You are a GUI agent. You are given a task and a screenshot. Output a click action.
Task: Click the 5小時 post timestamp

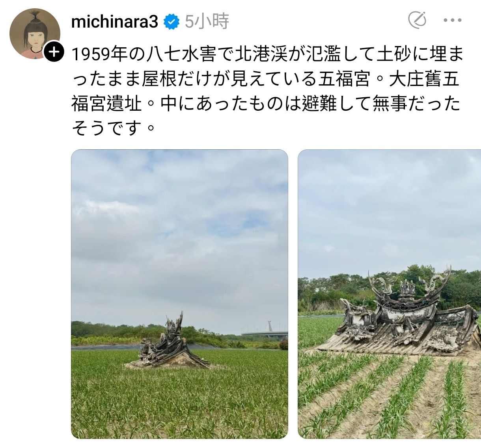tap(207, 22)
